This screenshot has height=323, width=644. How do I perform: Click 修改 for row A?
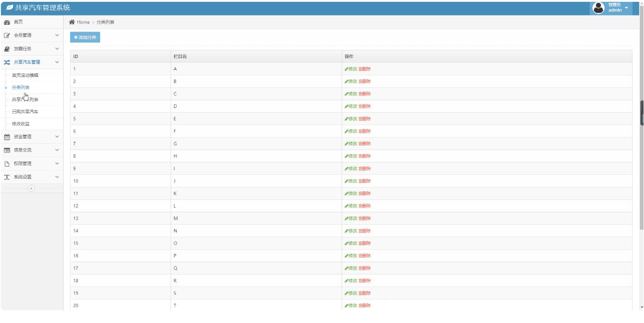351,69
